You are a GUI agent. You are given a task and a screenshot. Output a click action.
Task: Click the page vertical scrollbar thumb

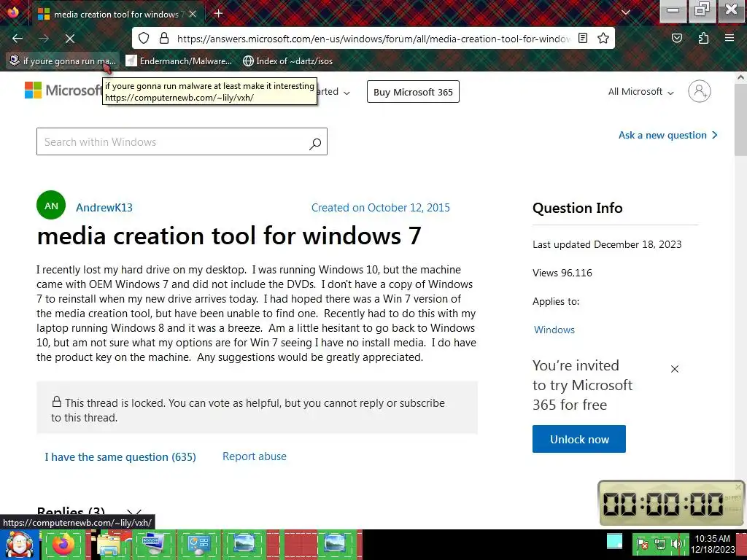pos(740,119)
